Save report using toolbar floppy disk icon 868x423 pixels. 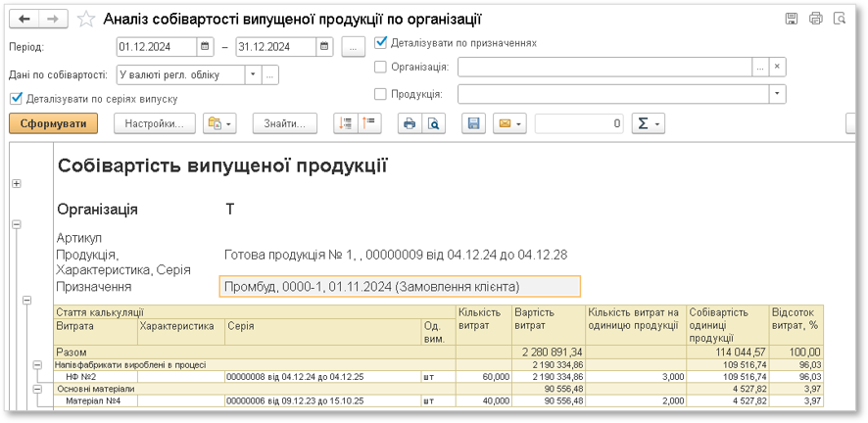click(473, 123)
